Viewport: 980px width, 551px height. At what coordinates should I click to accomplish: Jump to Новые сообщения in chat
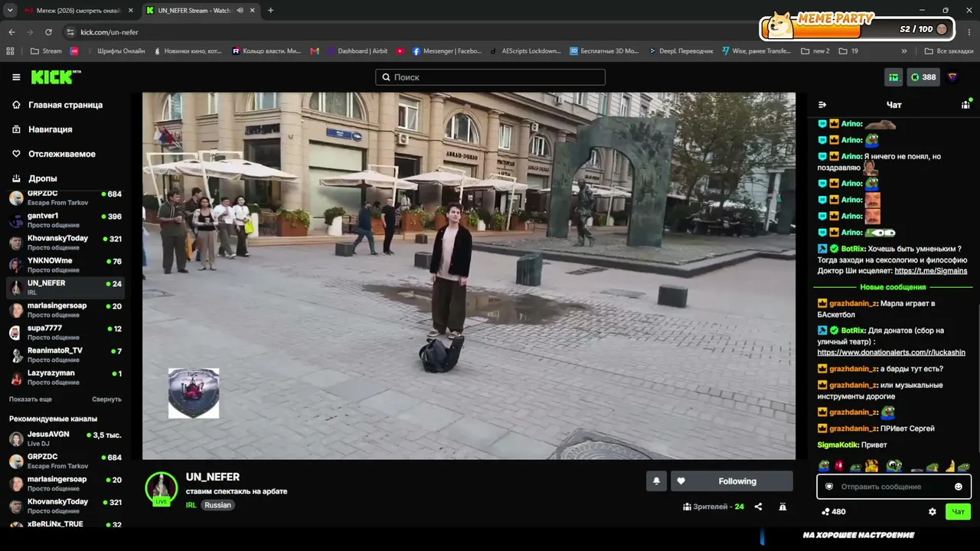[893, 287]
